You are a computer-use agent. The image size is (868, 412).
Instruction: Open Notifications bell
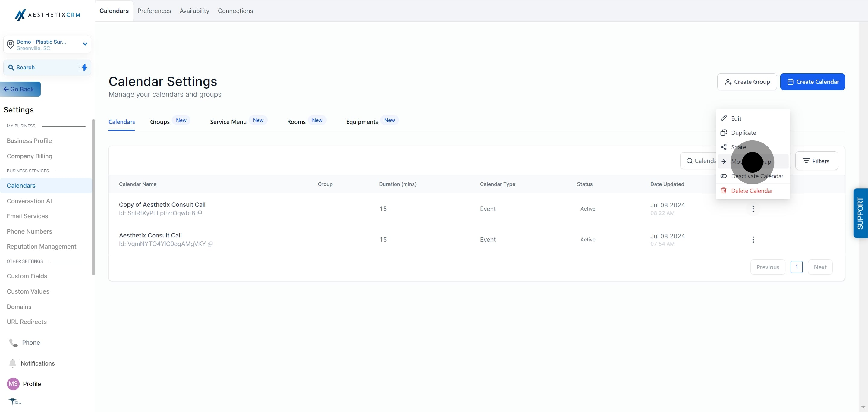tap(12, 363)
